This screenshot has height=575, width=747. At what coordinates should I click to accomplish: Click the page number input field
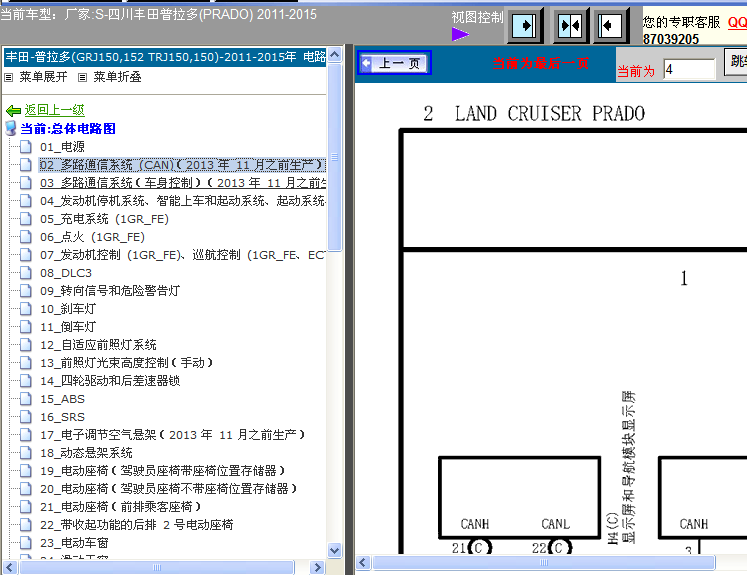click(689, 70)
